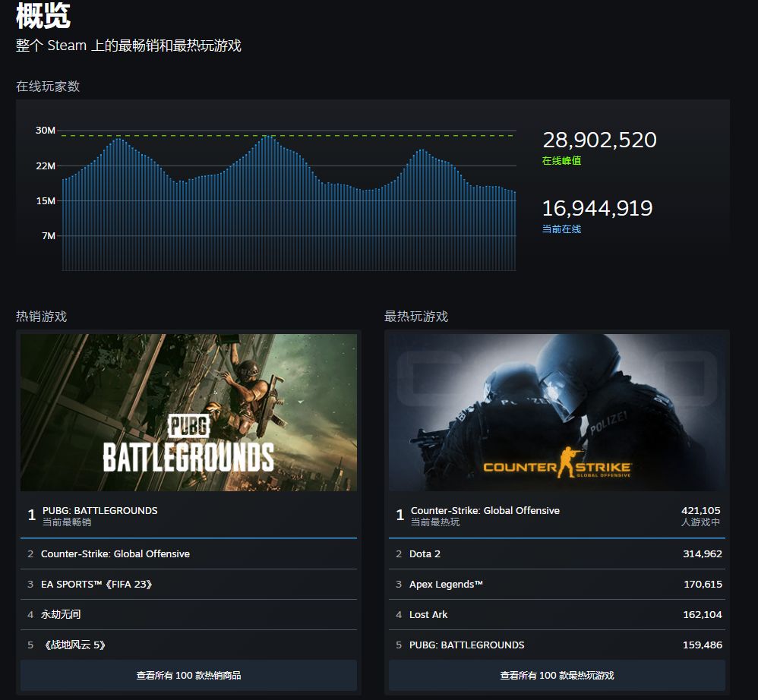Click the 170,615 Apex Legends player count
Screen dimensions: 758x700
(703, 585)
